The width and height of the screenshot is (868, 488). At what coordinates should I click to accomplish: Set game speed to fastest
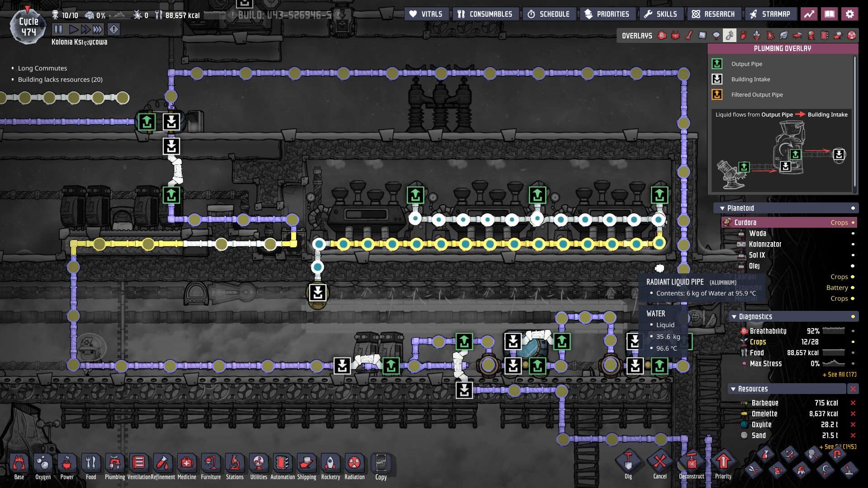pyautogui.click(x=98, y=30)
